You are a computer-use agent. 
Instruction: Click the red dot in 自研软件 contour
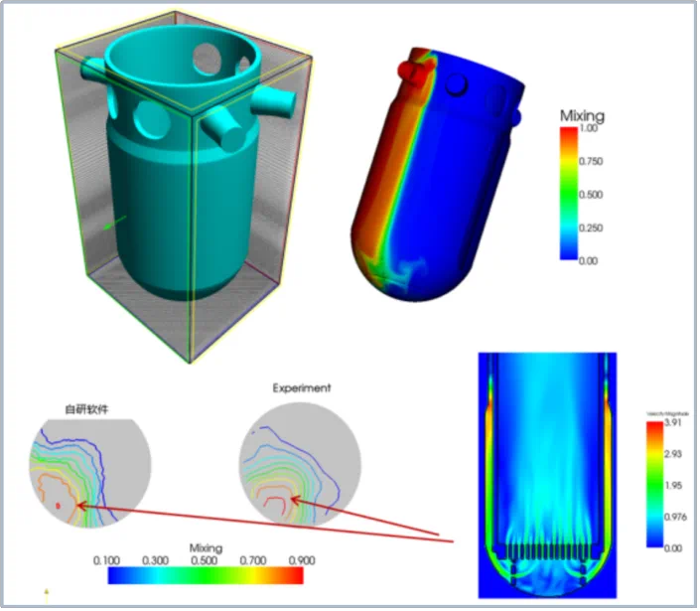click(58, 507)
